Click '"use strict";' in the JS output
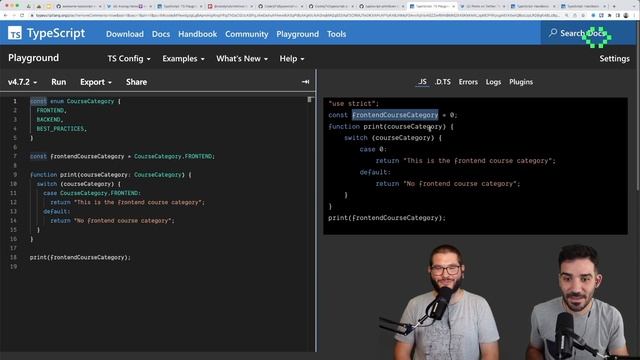The height and width of the screenshot is (360, 640). pyautogui.click(x=353, y=104)
